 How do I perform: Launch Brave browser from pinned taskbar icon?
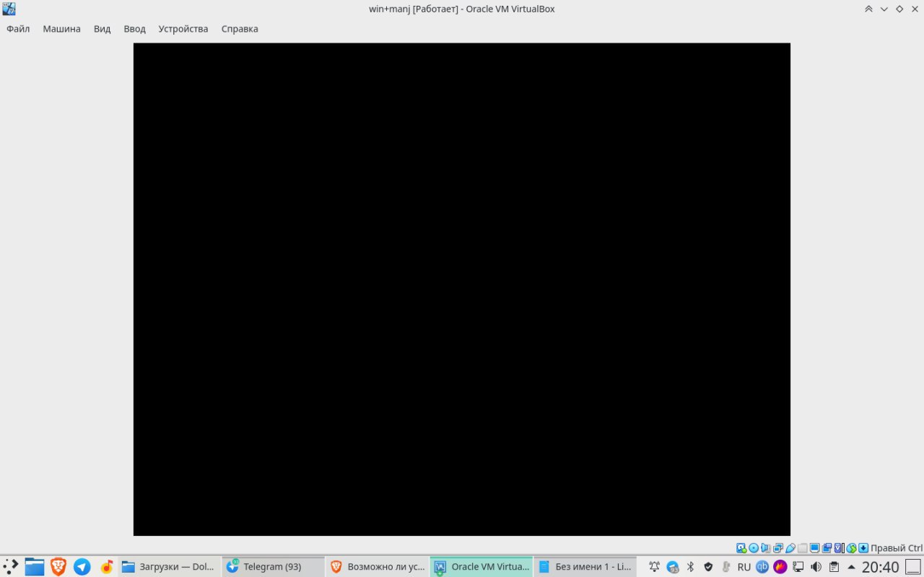58,567
